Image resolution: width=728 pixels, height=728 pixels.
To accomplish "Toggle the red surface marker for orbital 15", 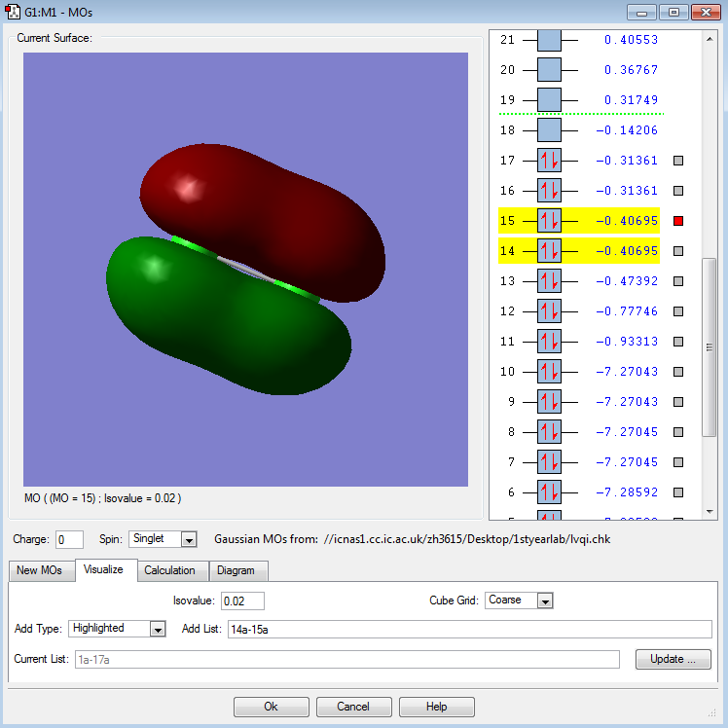I will tap(678, 221).
